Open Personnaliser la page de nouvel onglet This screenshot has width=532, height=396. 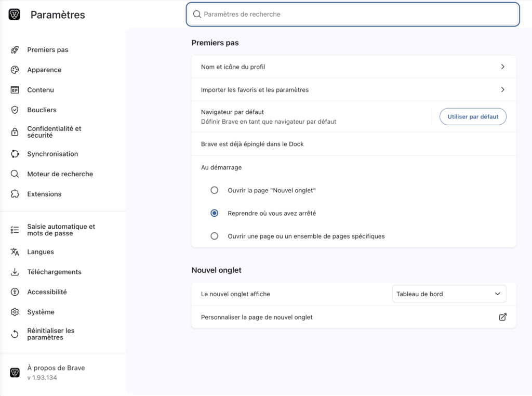(353, 317)
